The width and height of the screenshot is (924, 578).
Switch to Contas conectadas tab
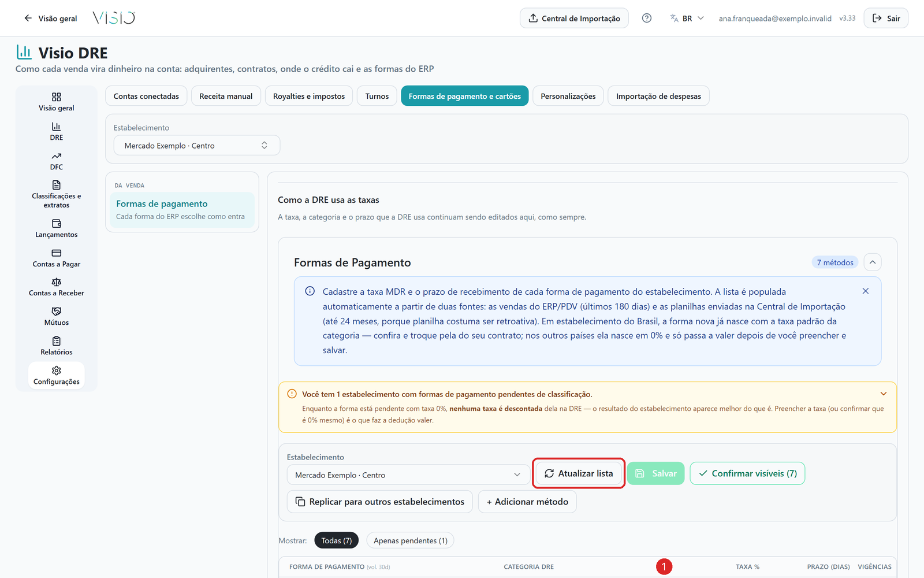146,96
